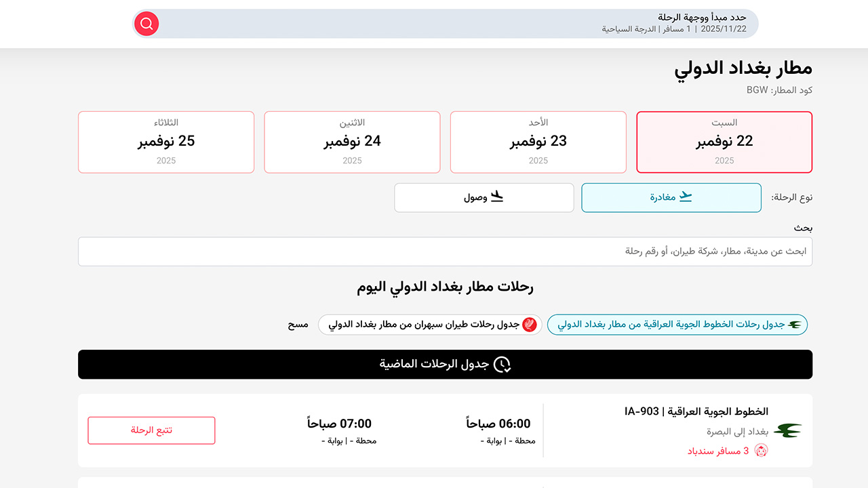Click the airplane landing icon in وصول
The width and height of the screenshot is (868, 488).
(x=497, y=197)
